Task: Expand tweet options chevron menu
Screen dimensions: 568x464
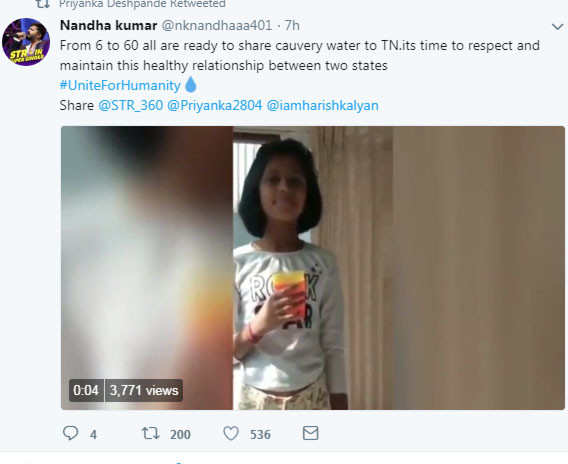Action: (x=557, y=26)
